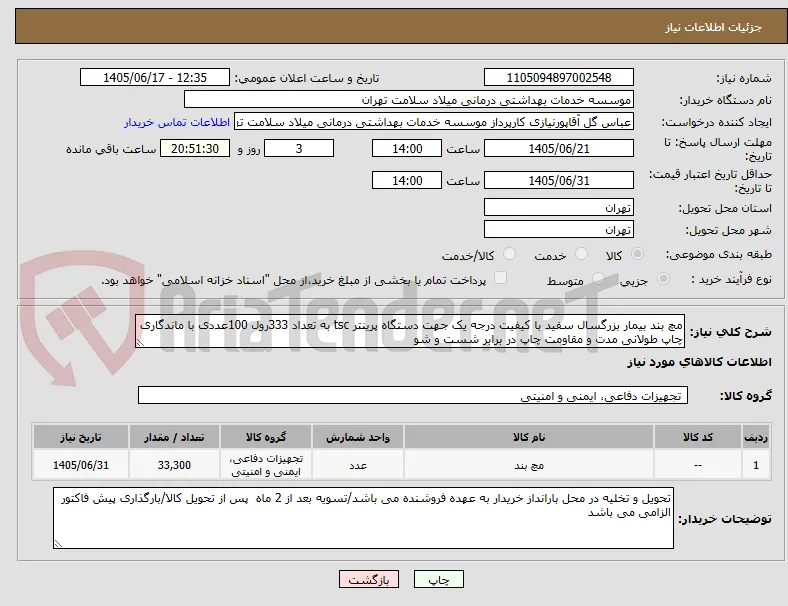Click the بازگشت back button
Viewport: 788px width, 606px height.
pos(369,579)
